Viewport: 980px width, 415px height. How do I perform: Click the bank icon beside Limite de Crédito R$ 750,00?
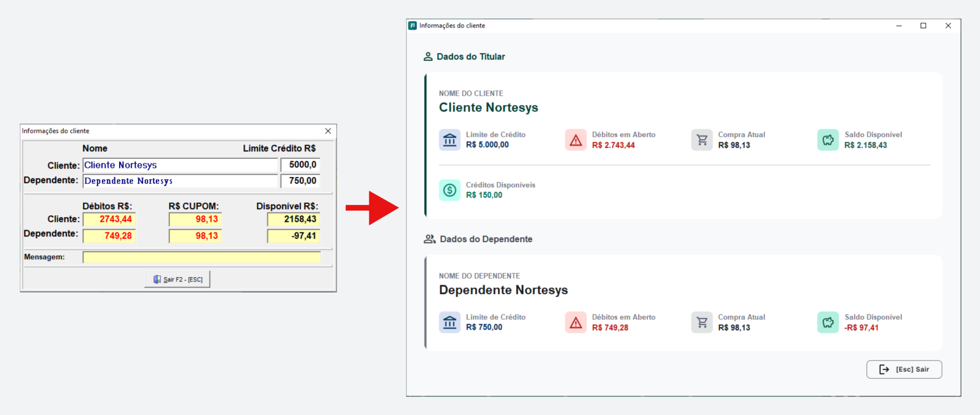[450, 322]
